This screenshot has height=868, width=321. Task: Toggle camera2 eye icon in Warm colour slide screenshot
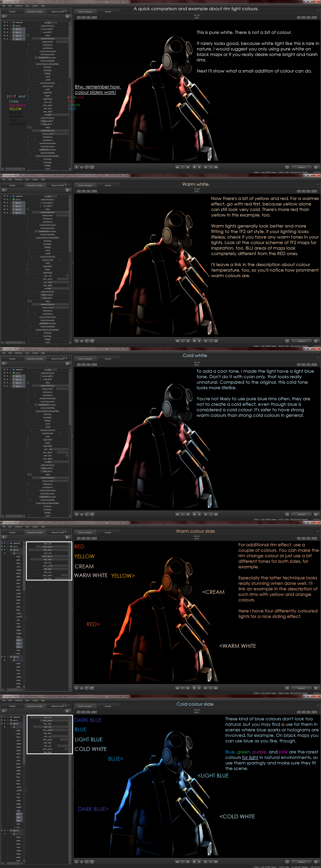tap(2, 543)
